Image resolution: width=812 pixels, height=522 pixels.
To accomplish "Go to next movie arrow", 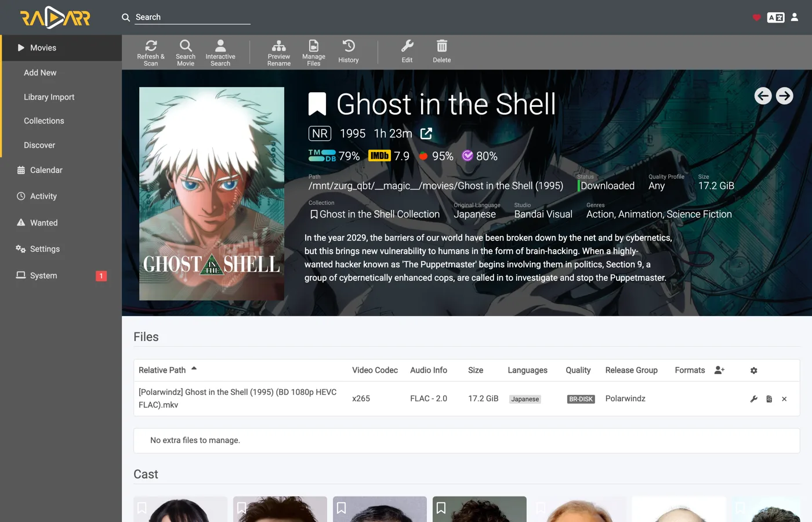I will tap(785, 96).
